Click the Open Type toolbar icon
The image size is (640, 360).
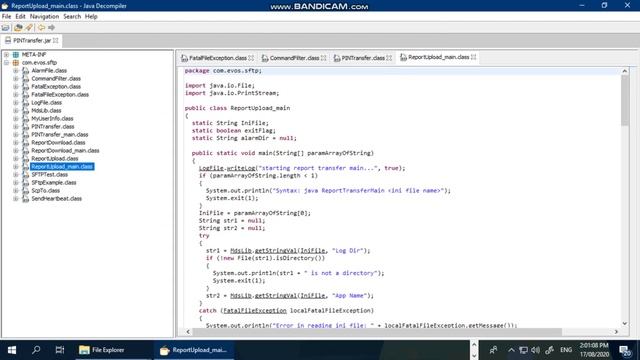18,28
